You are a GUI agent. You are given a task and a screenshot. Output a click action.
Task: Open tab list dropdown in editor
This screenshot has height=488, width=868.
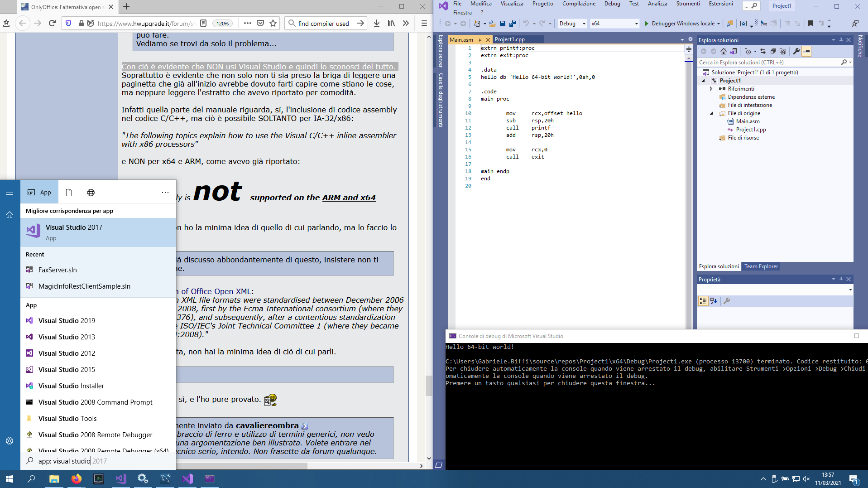pos(682,40)
